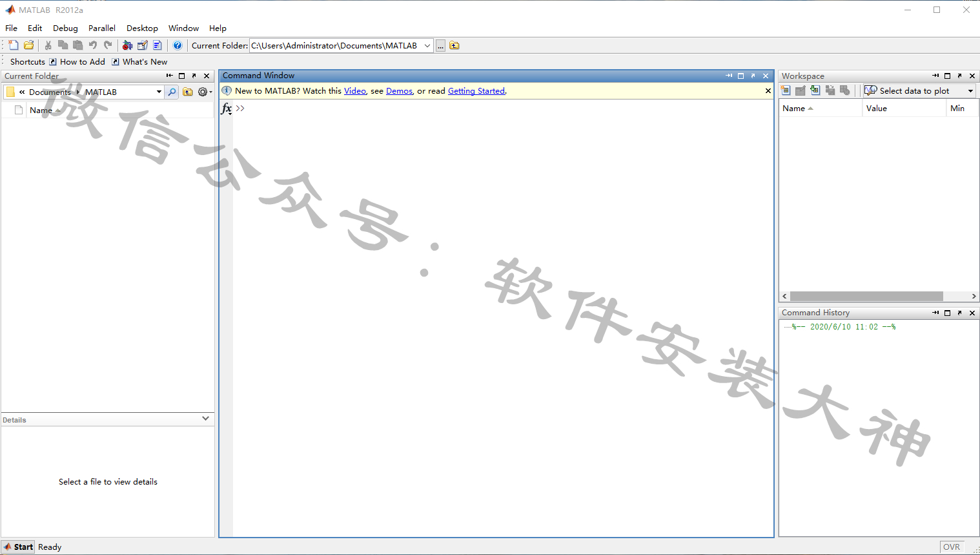The image size is (980, 555).
Task: Open the Debug menu
Action: pos(65,28)
